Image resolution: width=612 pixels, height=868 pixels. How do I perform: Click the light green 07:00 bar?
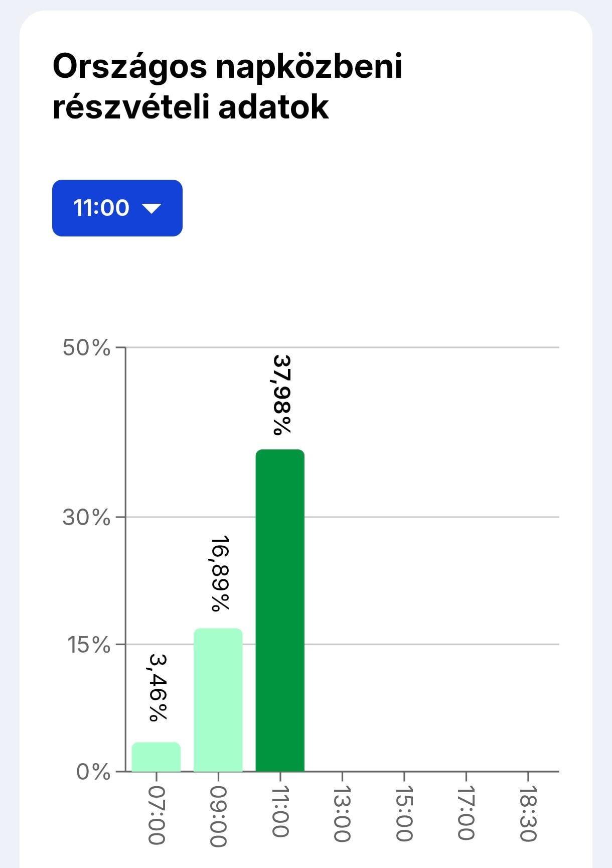point(156,756)
